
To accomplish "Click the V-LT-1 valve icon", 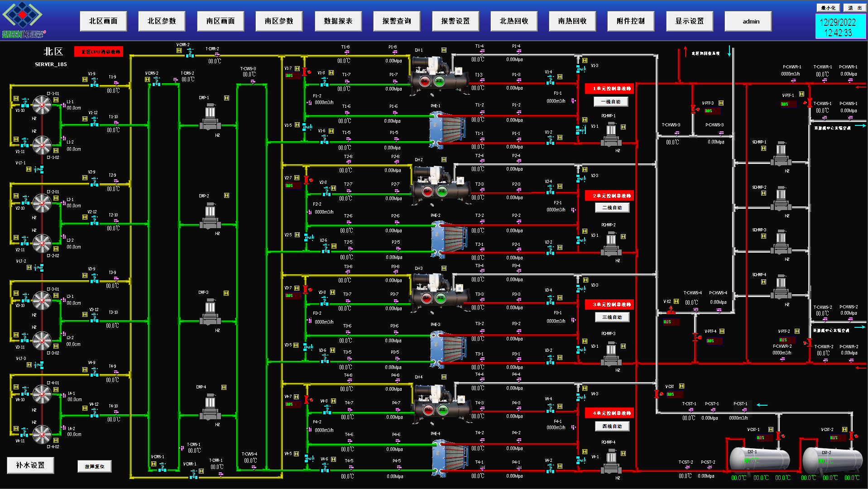I will point(39,169).
